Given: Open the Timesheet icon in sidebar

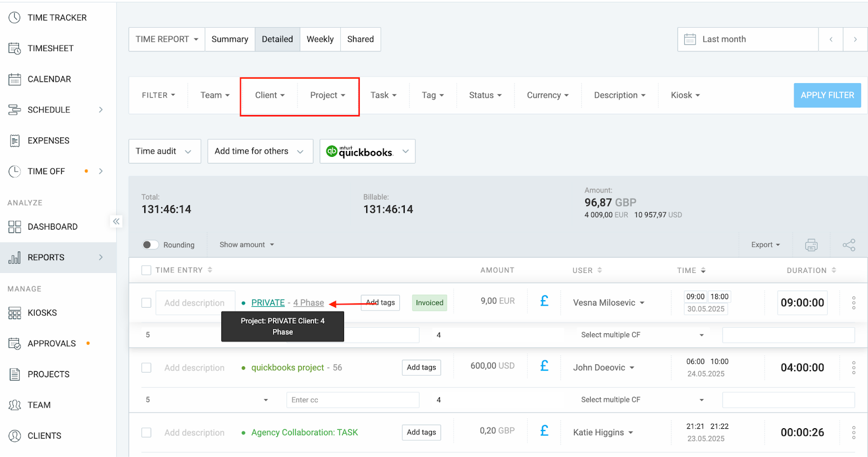Looking at the screenshot, I should 15,48.
